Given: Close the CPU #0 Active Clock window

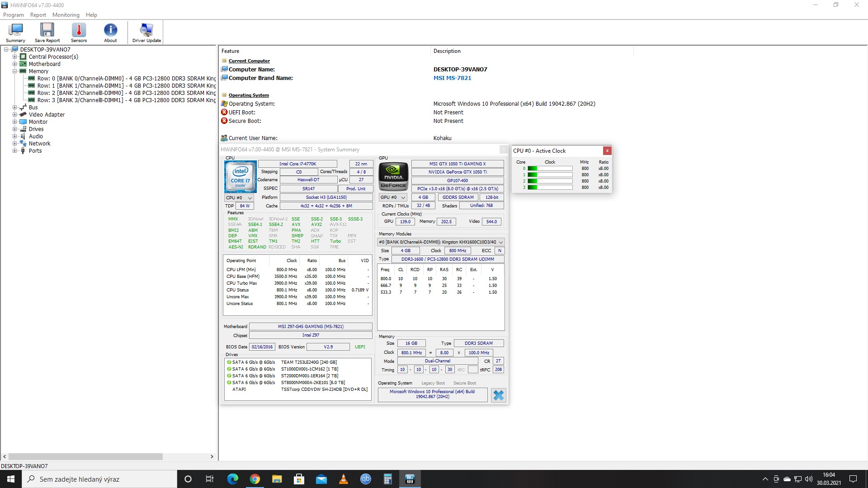Looking at the screenshot, I should point(607,151).
